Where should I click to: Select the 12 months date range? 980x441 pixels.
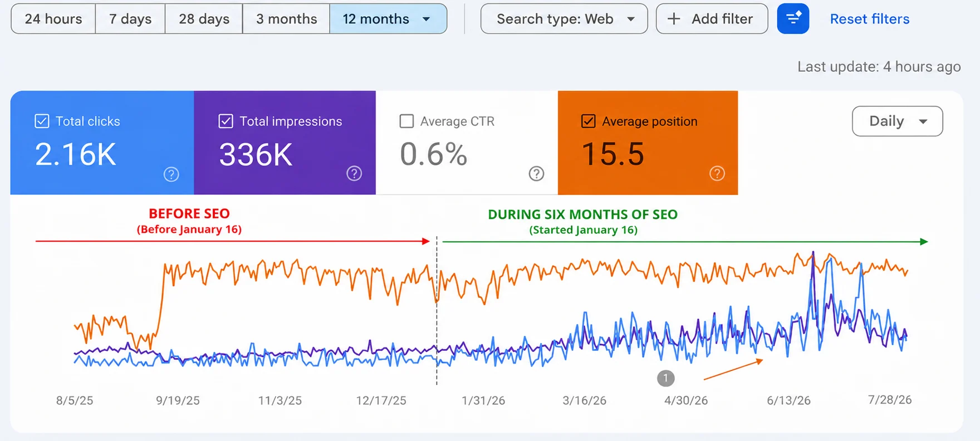tap(388, 19)
